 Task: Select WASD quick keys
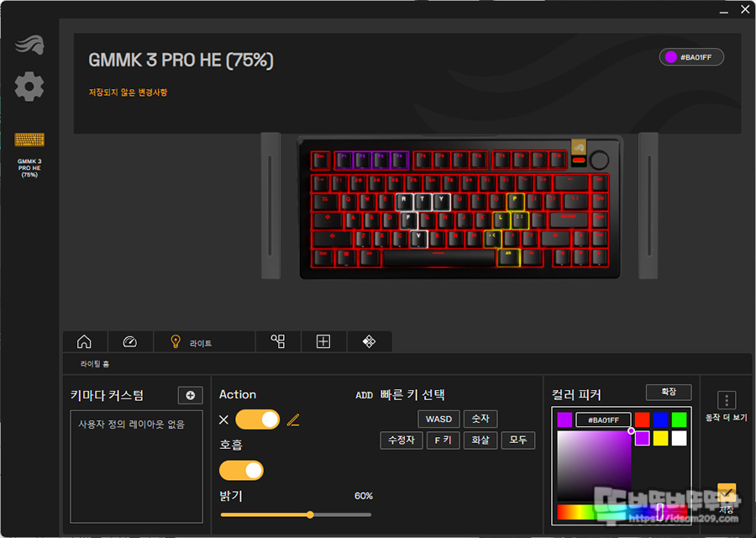pos(438,419)
